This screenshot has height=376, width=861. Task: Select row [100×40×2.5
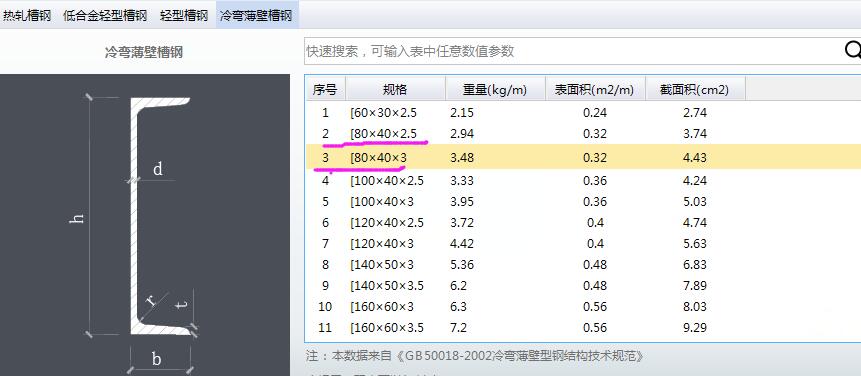(x=583, y=180)
